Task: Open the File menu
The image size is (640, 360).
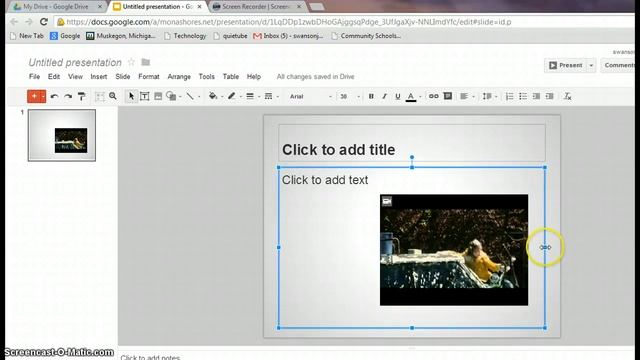Action: 34,76
